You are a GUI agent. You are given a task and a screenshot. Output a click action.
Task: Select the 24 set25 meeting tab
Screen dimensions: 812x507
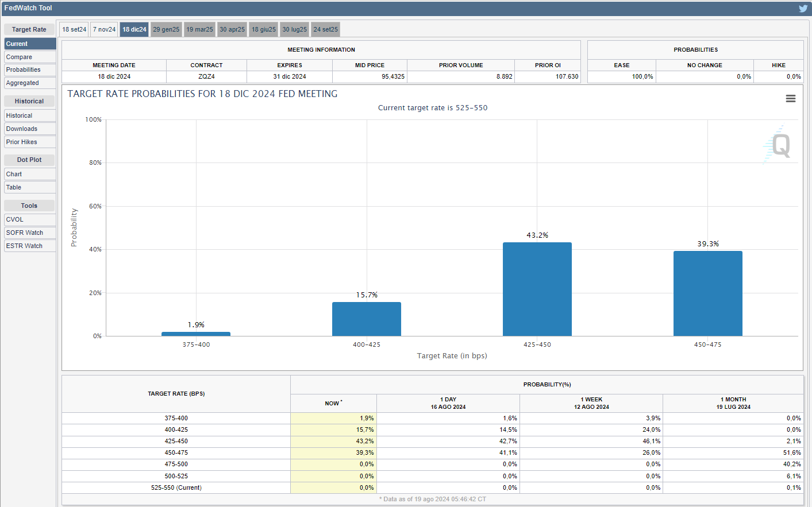click(325, 29)
